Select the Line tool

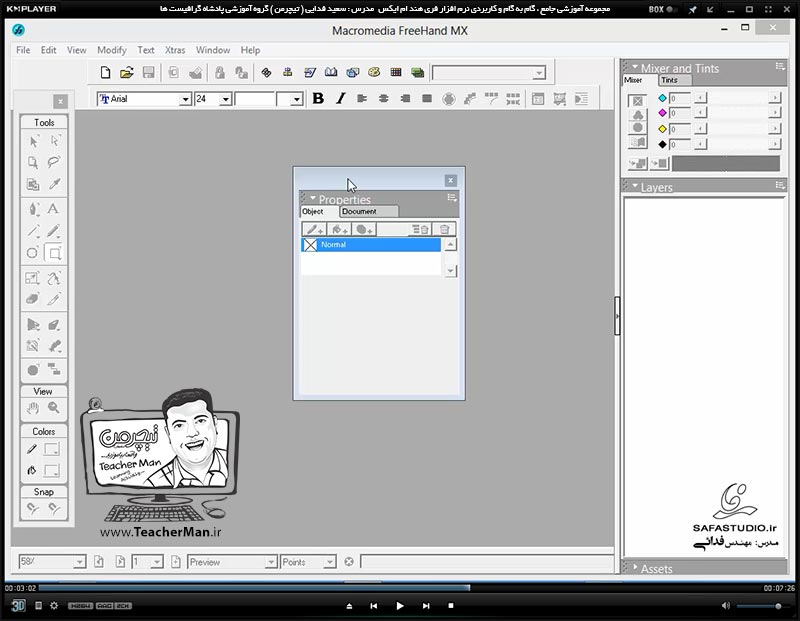coord(33,231)
